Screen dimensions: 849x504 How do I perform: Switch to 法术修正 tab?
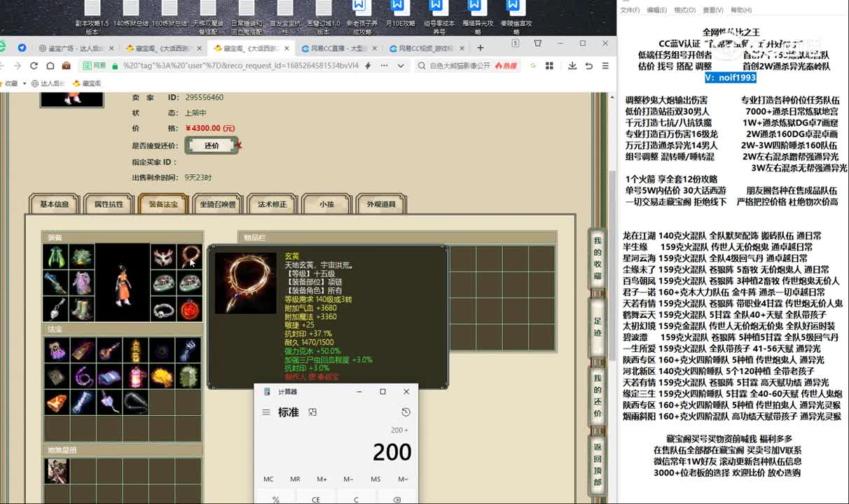coord(272,204)
